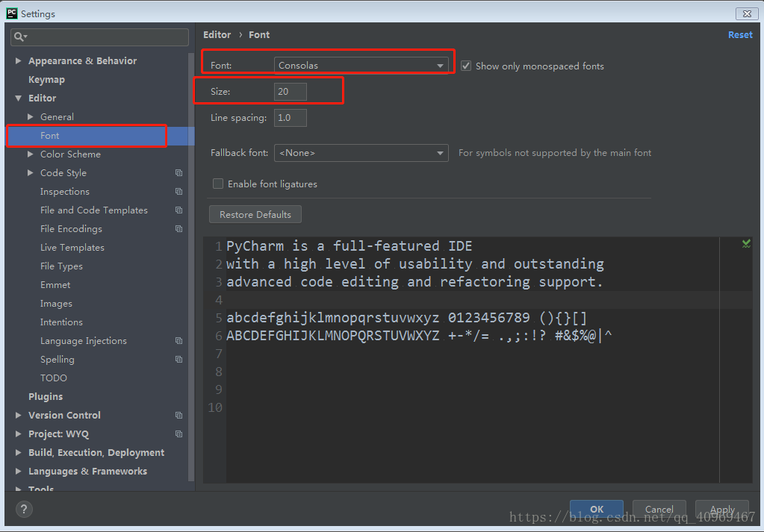This screenshot has height=532, width=764.
Task: Open Emmet settings
Action: pos(55,285)
